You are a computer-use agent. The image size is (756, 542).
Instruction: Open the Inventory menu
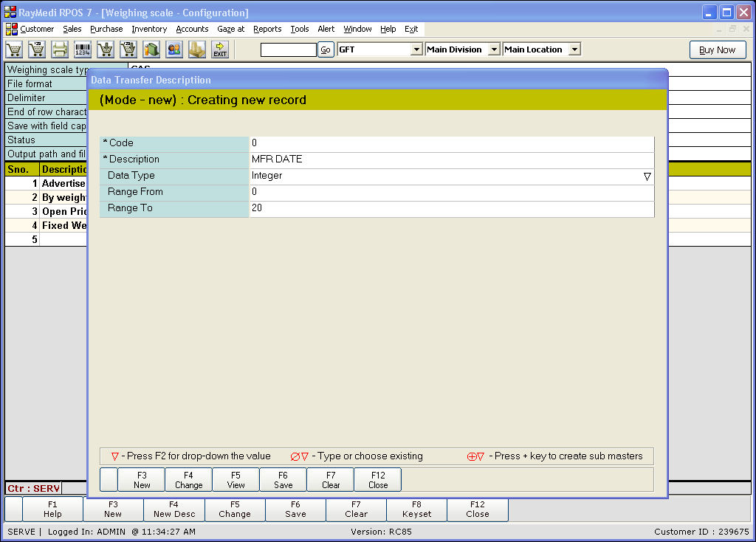tap(149, 29)
